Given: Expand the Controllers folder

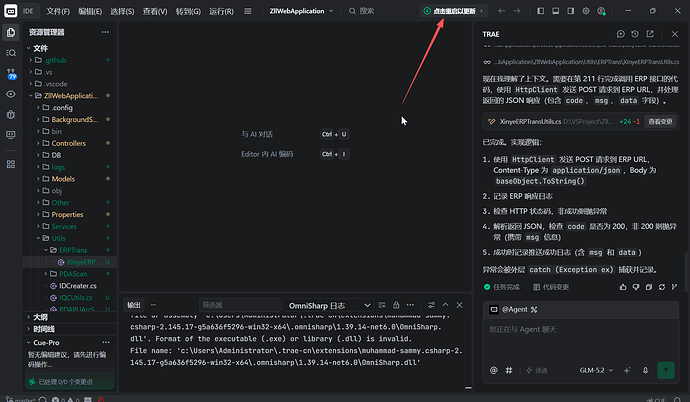Looking at the screenshot, I should (x=69, y=143).
